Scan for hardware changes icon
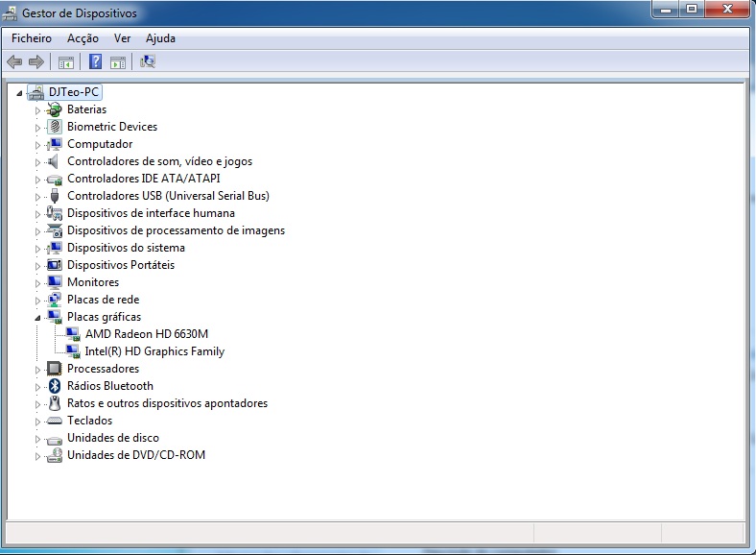Viewport: 756px width, 555px height. tap(147, 61)
